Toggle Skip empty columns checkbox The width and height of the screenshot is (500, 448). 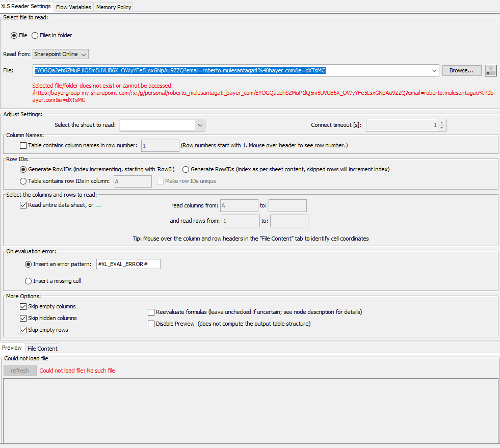pyautogui.click(x=23, y=306)
